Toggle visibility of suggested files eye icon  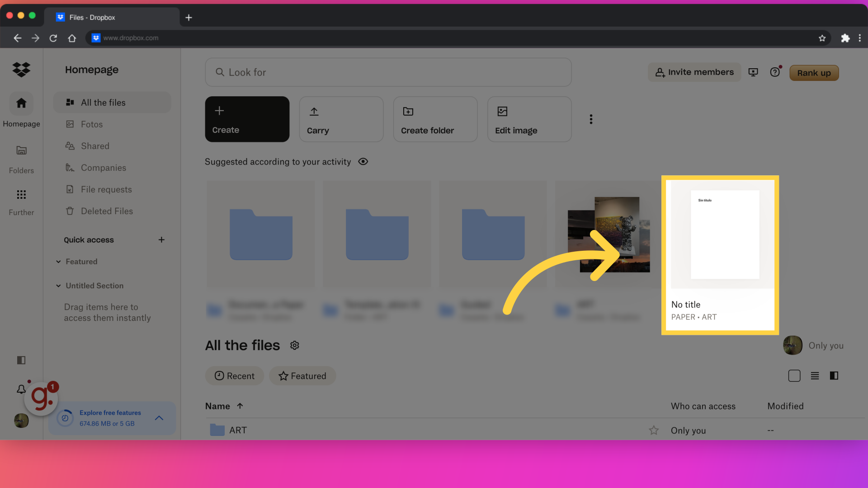click(363, 161)
